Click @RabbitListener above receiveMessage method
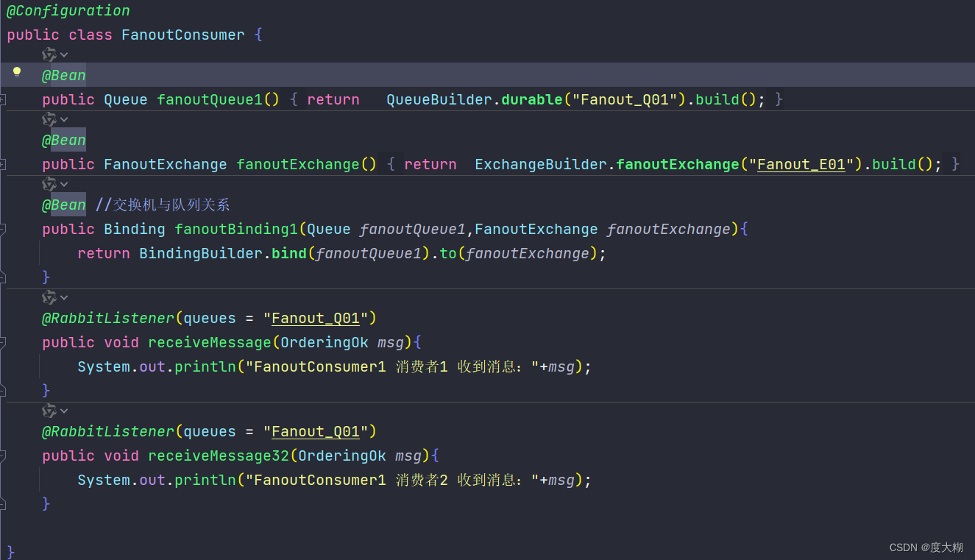The height and width of the screenshot is (560, 975). click(108, 318)
